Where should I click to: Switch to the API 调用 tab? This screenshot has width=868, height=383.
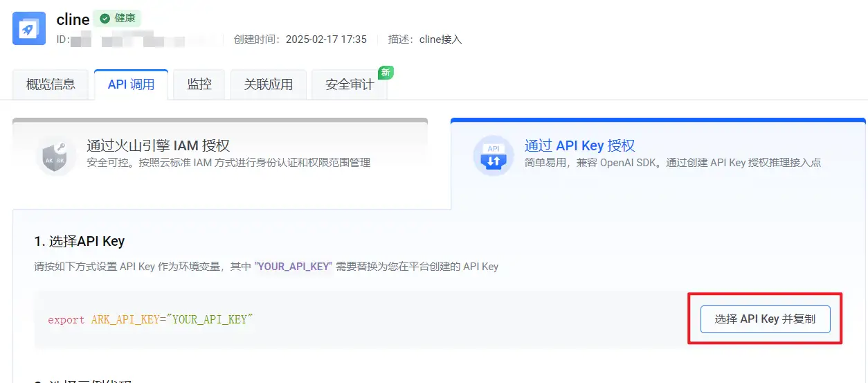pyautogui.click(x=131, y=84)
